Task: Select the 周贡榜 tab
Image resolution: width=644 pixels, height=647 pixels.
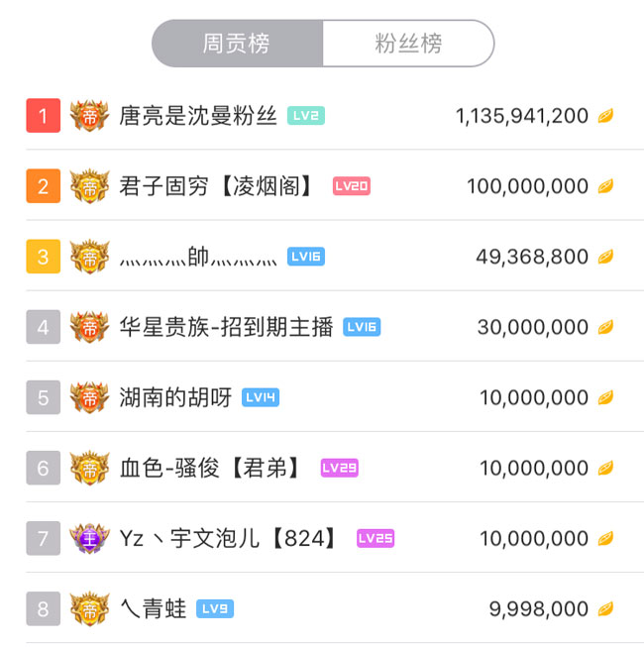Action: pos(237,44)
